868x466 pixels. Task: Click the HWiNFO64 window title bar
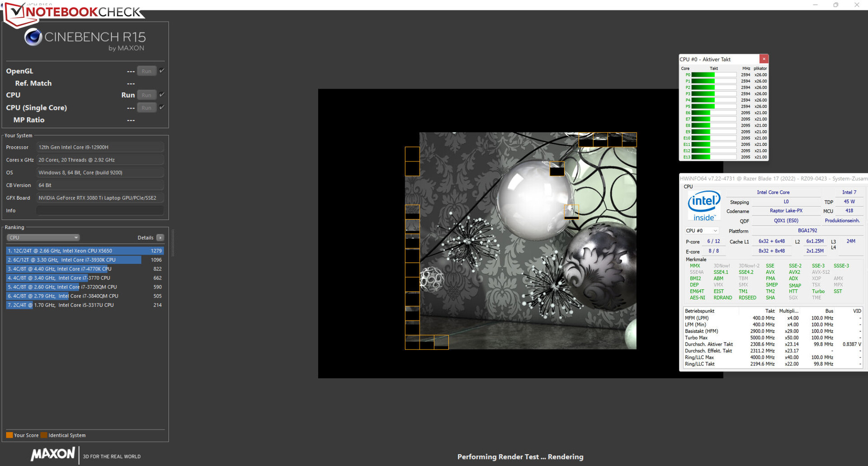773,179
